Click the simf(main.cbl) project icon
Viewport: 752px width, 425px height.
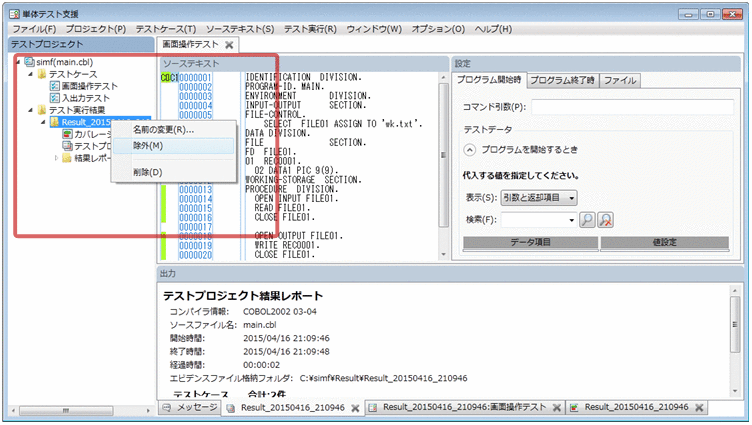(x=30, y=62)
